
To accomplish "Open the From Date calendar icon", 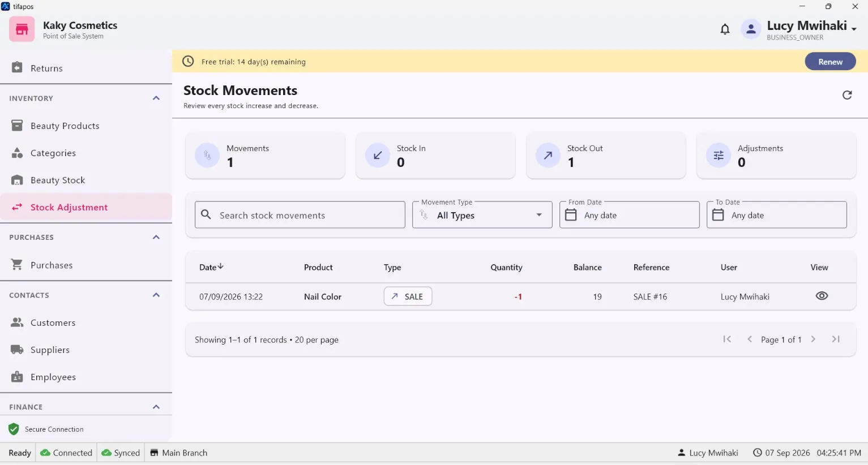I will (571, 215).
